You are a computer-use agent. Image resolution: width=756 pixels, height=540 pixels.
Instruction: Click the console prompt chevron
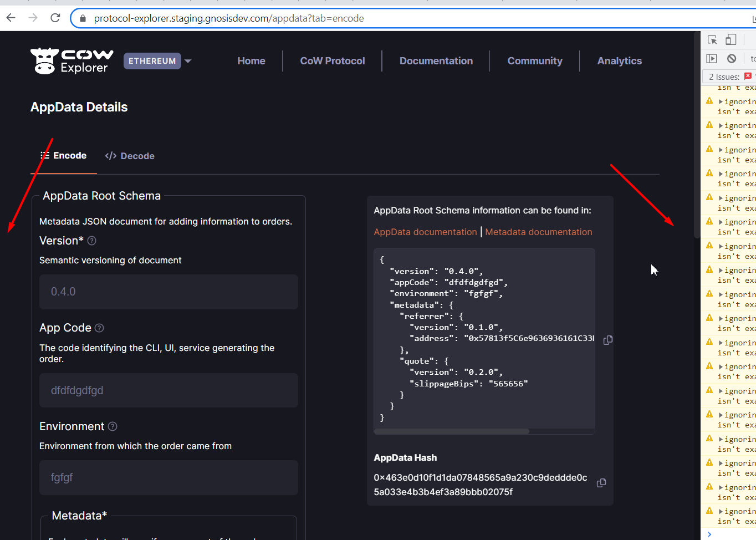tap(709, 534)
